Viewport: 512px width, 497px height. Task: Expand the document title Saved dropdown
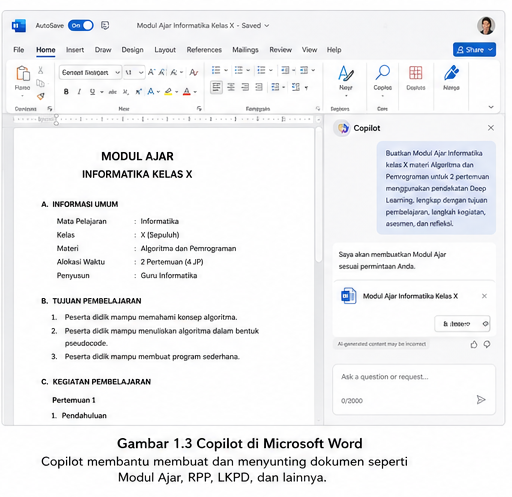tap(267, 26)
